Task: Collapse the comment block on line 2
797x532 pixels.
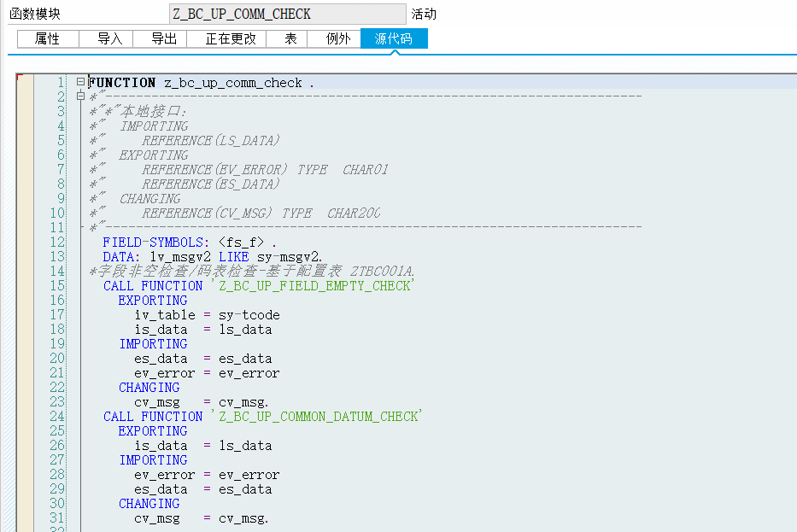Action: (x=80, y=96)
